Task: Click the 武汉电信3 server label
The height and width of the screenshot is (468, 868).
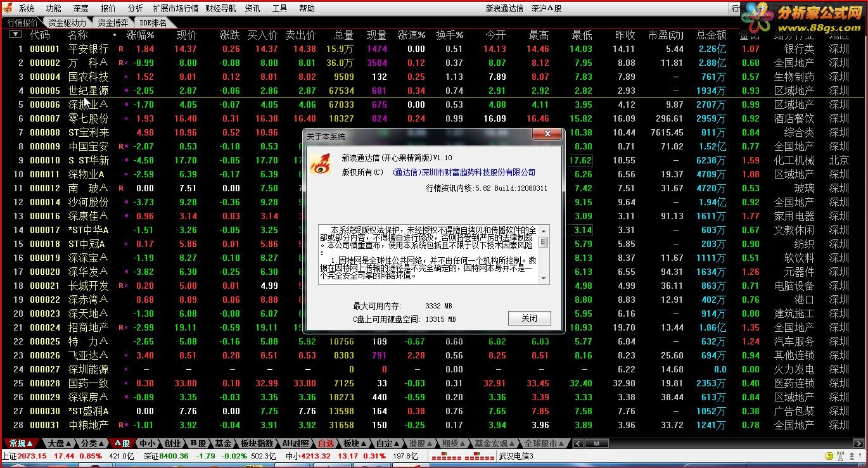Action: click(x=516, y=456)
